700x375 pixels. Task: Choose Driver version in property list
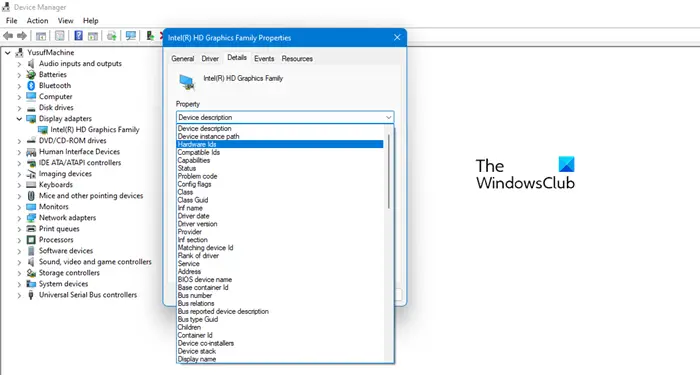coord(197,224)
